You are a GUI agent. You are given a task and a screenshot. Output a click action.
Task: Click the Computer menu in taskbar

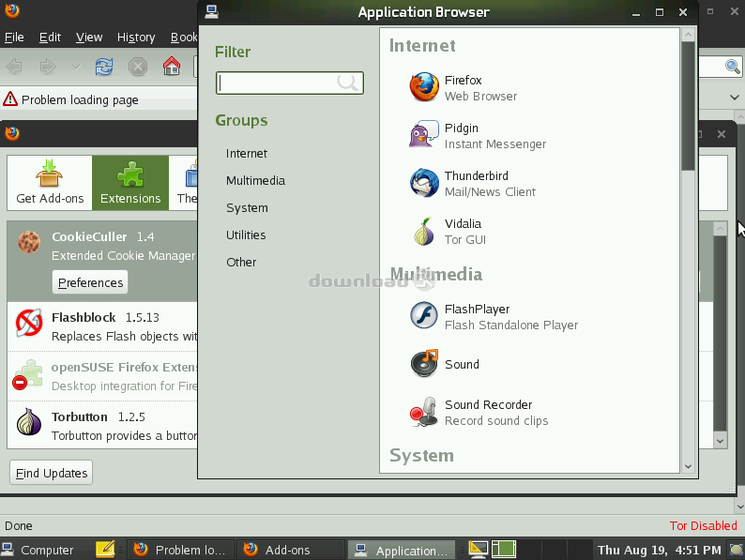click(x=38, y=551)
